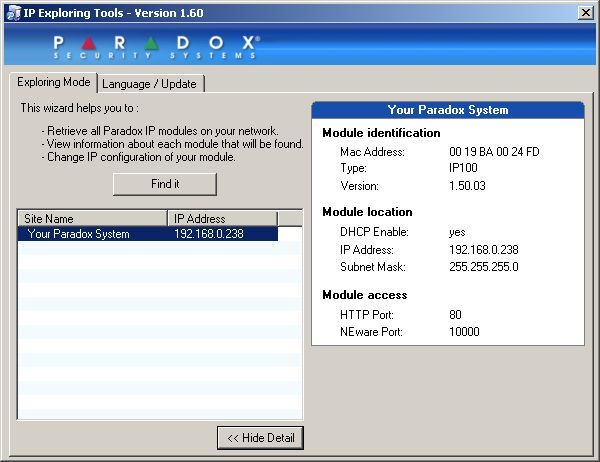This screenshot has width=600, height=462.
Task: Sort by the IP Address column header
Action: click(220, 218)
